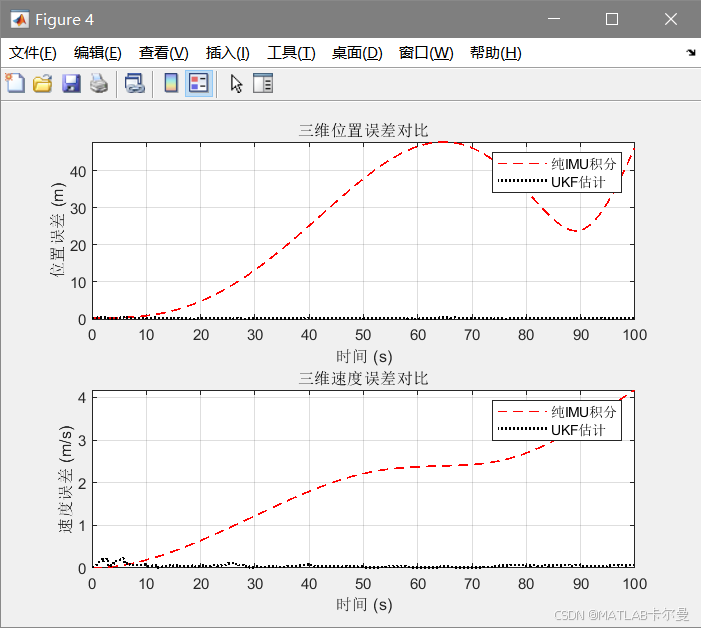Select the 三维位置误差对比 plot title
The width and height of the screenshot is (701, 628).
[363, 131]
